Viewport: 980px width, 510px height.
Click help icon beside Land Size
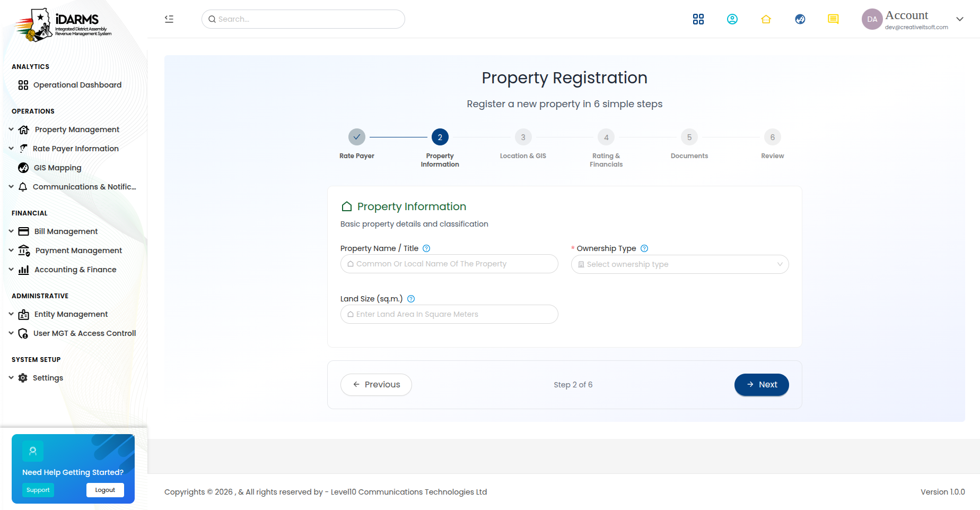pyautogui.click(x=411, y=299)
